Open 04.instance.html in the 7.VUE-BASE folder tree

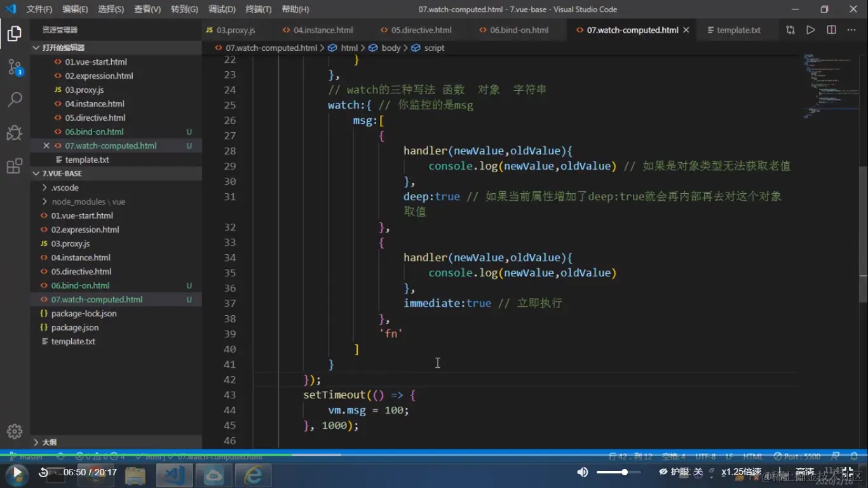116,257
